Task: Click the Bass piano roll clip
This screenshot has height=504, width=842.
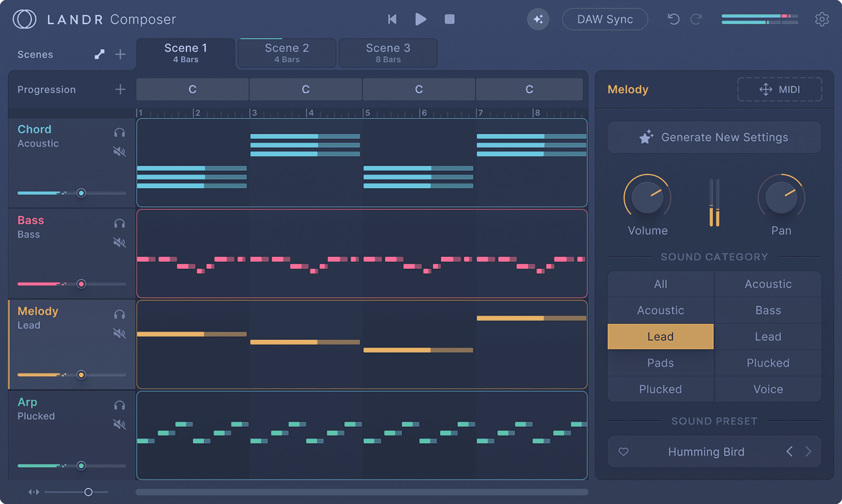Action: [x=361, y=254]
